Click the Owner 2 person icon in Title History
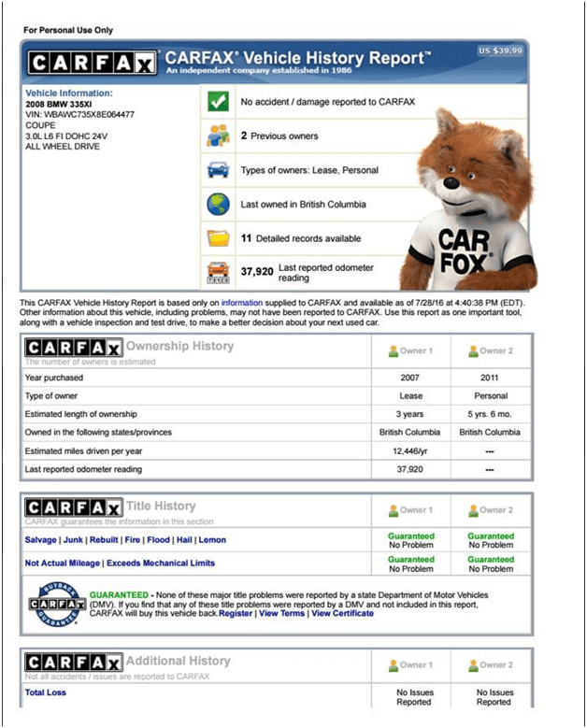 [x=473, y=510]
